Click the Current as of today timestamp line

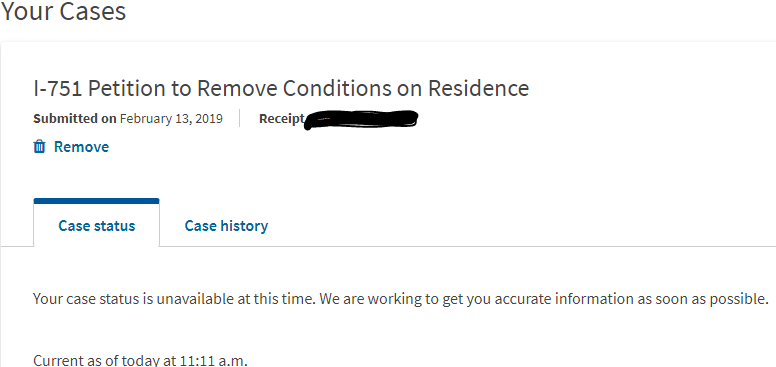(x=140, y=361)
